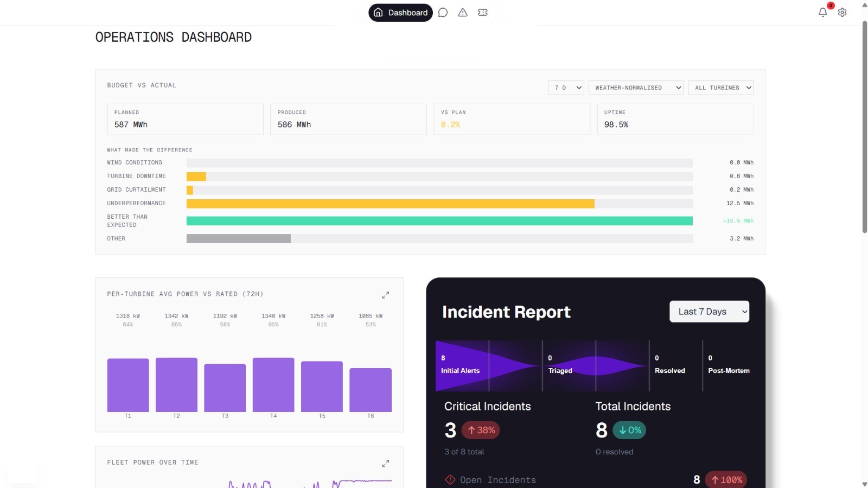Click the T6 turbine bar
Screen dimensions: 868x488
tap(371, 390)
